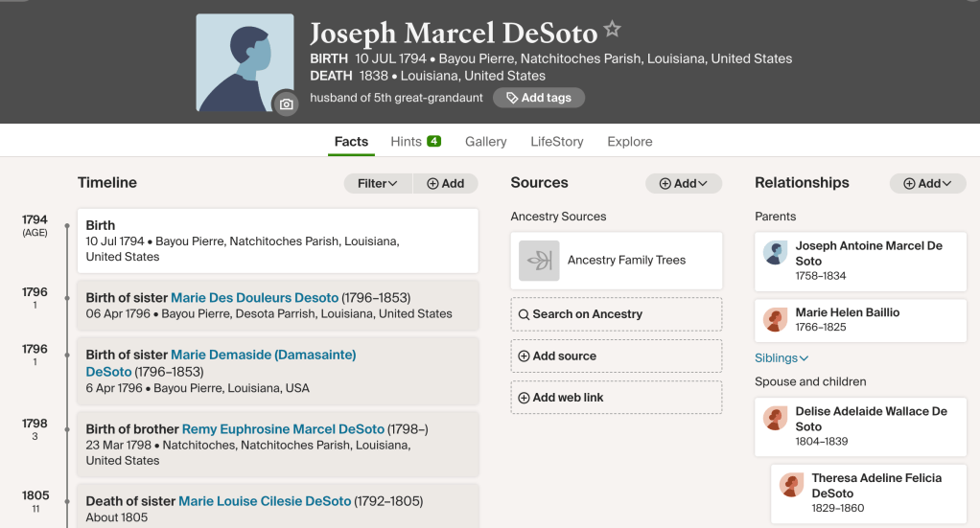The height and width of the screenshot is (528, 980).
Task: Click Theresa Adeline Felicia DeSoto's avatar
Action: tap(791, 485)
